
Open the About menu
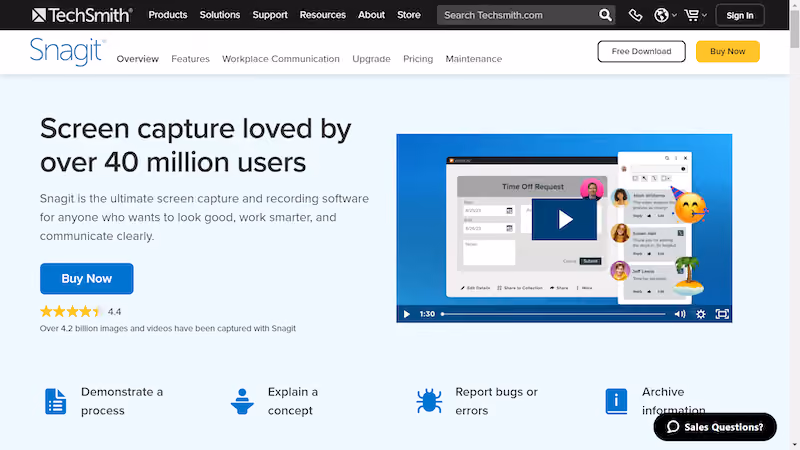371,15
